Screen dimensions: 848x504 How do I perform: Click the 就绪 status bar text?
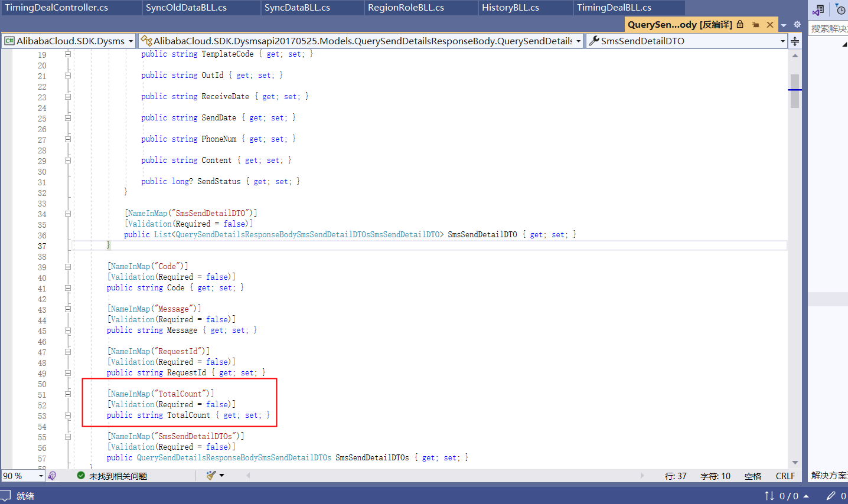click(25, 496)
